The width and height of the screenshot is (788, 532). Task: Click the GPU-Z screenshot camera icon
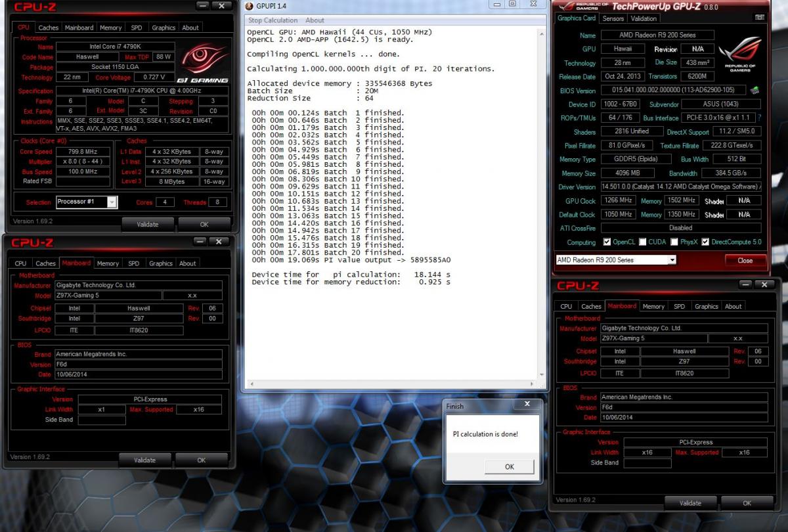(x=760, y=18)
